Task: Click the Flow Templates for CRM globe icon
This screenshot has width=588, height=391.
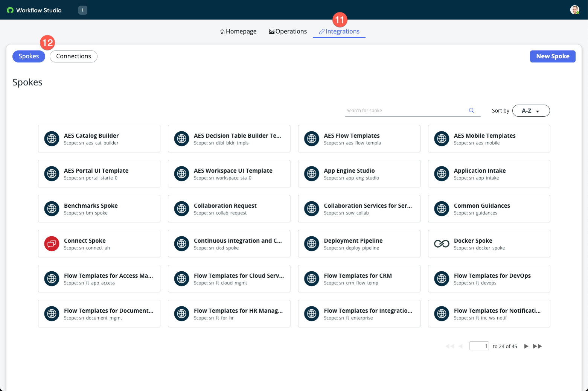Action: tap(312, 279)
